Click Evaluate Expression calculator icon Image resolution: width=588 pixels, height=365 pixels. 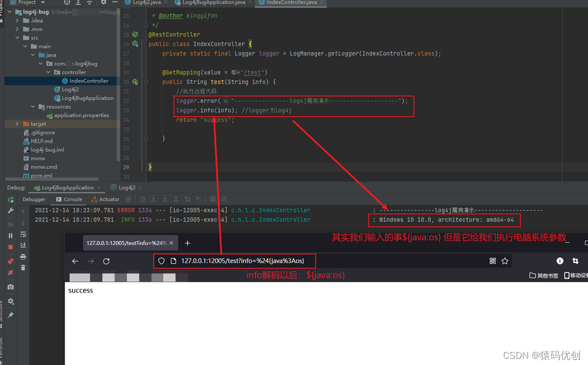212,199
